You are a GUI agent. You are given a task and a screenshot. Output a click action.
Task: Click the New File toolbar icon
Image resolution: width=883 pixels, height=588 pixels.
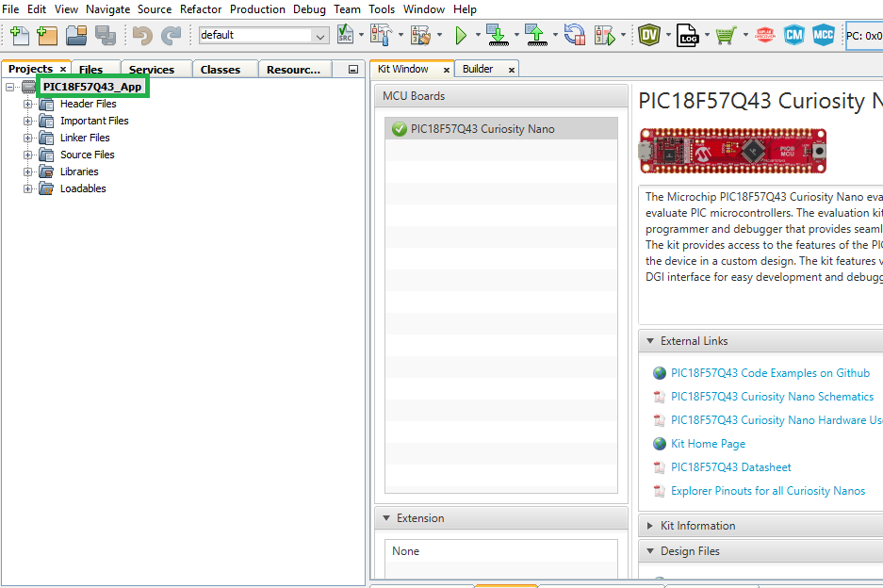19,36
